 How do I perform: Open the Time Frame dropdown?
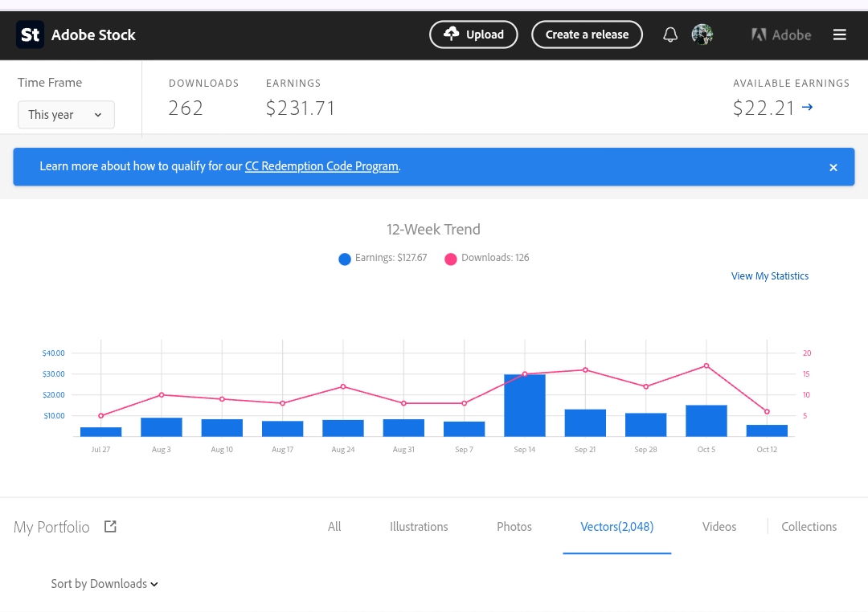(66, 115)
